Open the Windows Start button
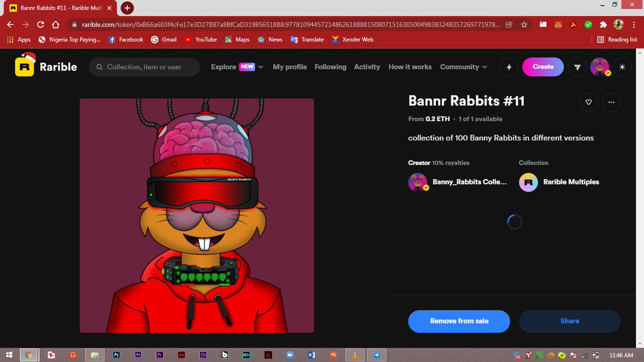Screen dimensions: 644x362 [10, 355]
